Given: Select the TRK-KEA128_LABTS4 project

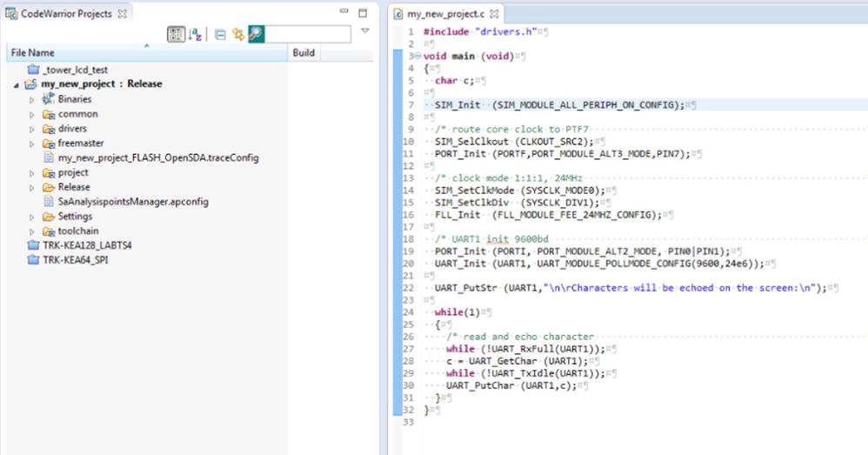Looking at the screenshot, I should (x=88, y=245).
